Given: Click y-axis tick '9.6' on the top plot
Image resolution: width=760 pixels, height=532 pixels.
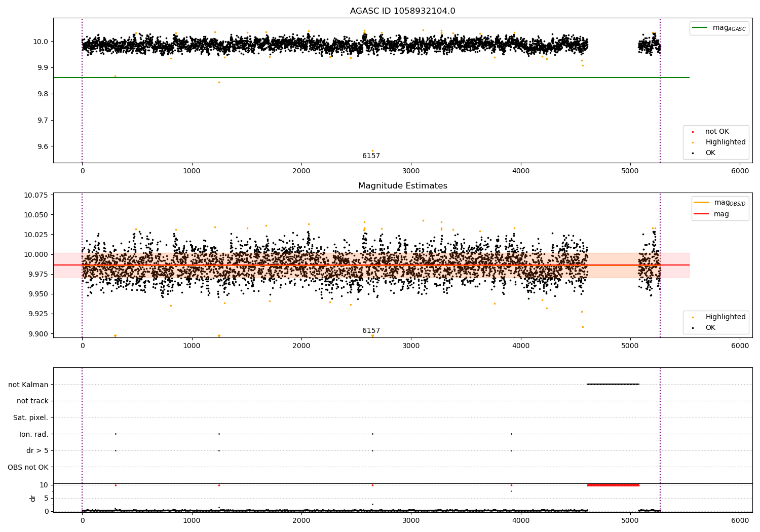Looking at the screenshot, I should [x=43, y=147].
